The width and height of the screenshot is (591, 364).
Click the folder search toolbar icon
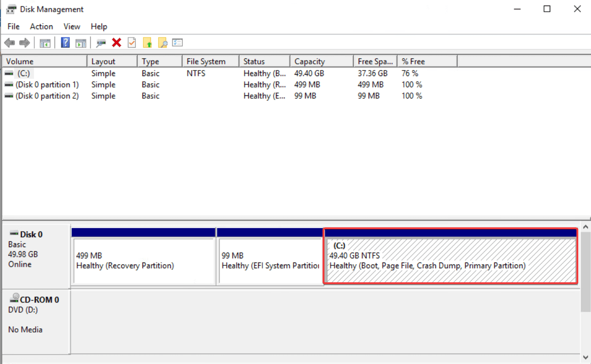click(x=162, y=42)
